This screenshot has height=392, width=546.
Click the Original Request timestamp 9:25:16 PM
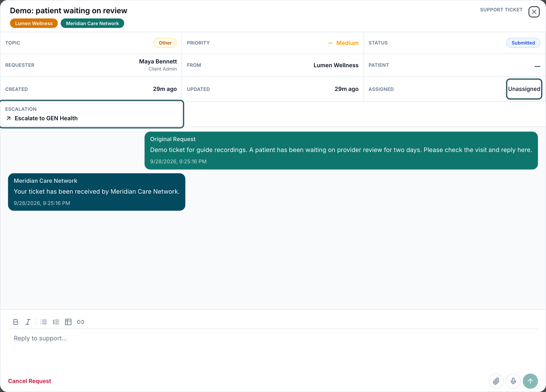coord(178,162)
